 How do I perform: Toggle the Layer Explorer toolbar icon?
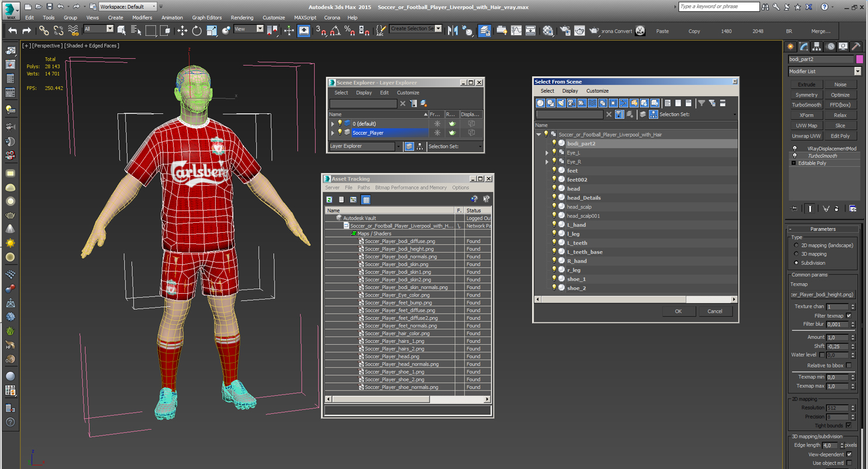(484, 30)
